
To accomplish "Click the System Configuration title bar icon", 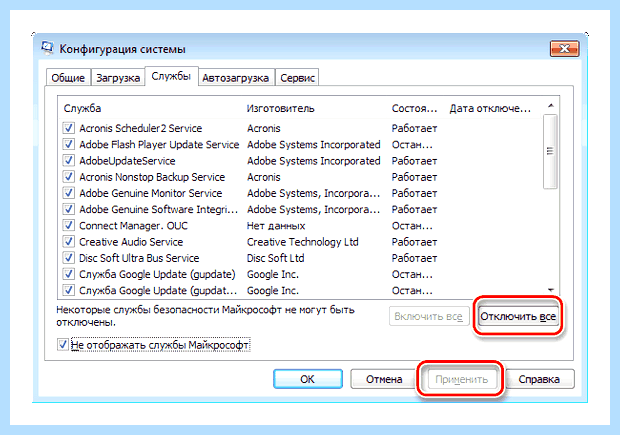I will pos(47,48).
